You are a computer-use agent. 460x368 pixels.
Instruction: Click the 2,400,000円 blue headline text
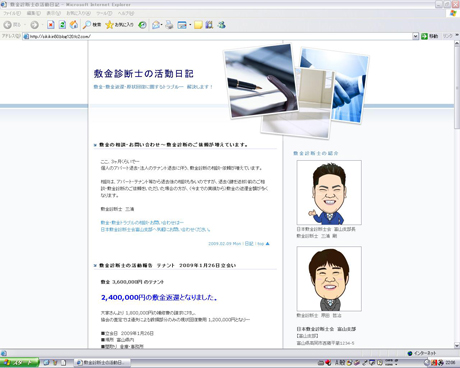coord(159,297)
